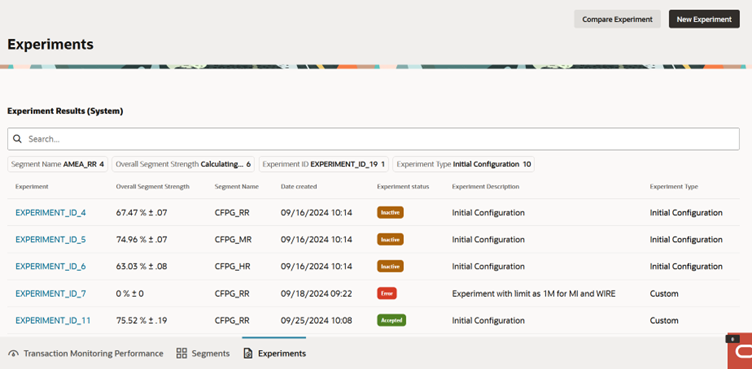Click the Inactive badge for EXPERIMENT_ID_6
The width and height of the screenshot is (752, 369).
[x=390, y=266]
